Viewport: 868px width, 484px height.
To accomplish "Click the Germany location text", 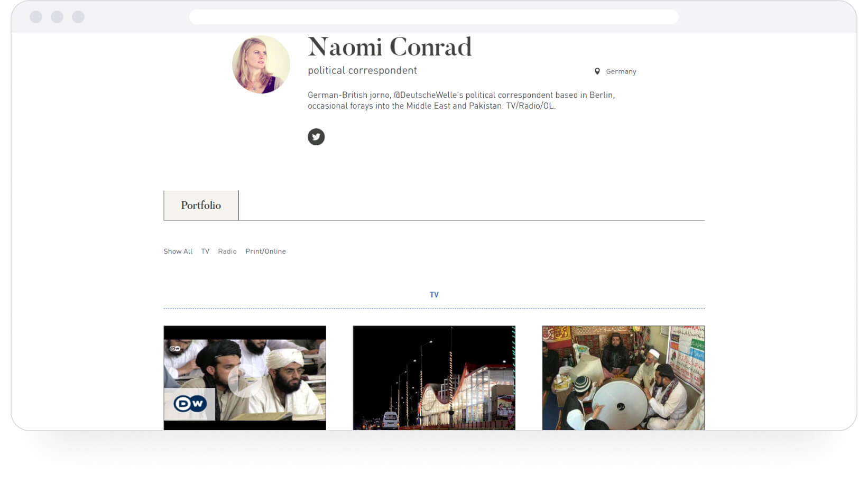I will click(x=621, y=71).
